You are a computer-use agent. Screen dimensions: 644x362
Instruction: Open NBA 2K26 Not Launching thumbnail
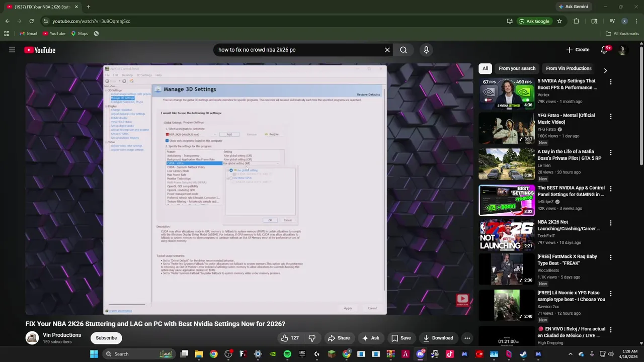507,235
